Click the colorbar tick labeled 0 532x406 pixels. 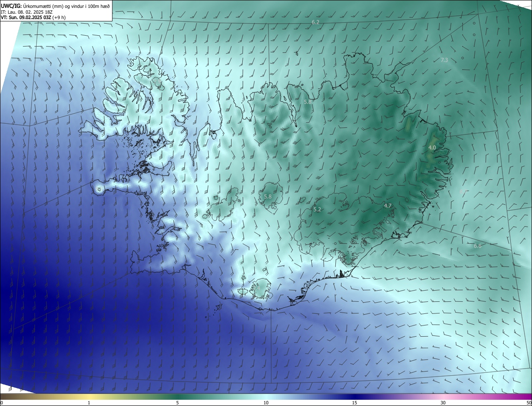[x=2, y=403]
